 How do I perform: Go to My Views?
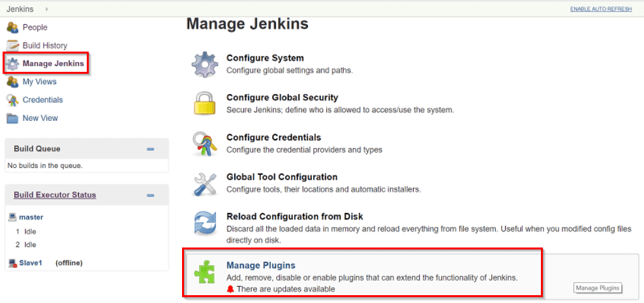coord(39,82)
